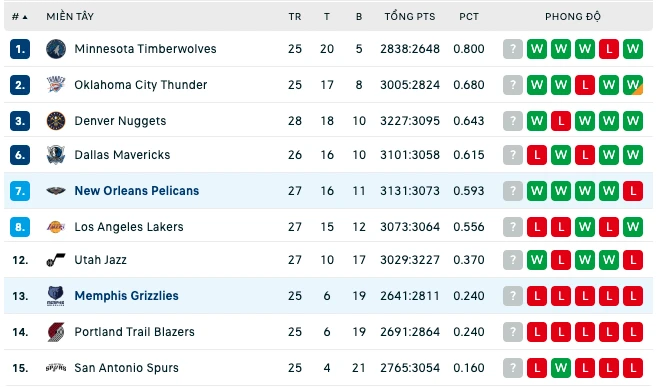Click the green W badge in Spurs form
657x390 pixels.
(x=561, y=368)
